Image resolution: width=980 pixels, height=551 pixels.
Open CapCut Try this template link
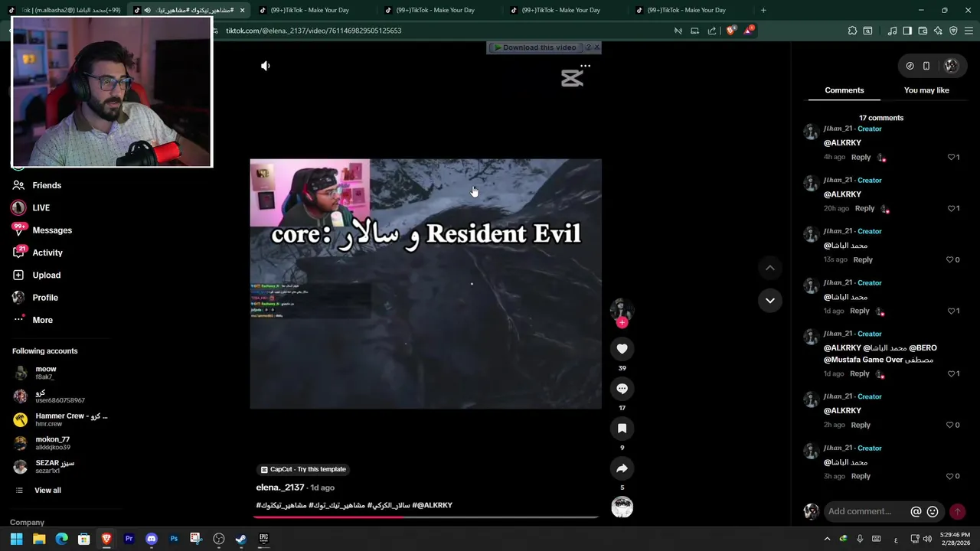click(303, 469)
